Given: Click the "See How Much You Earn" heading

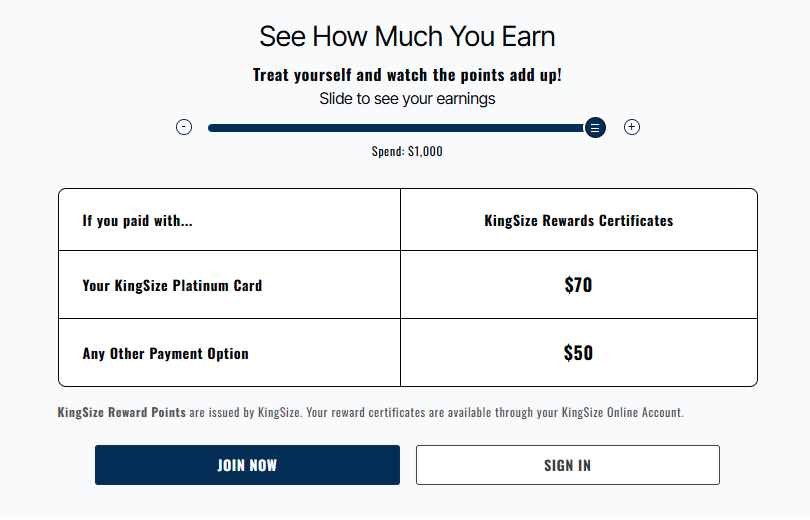Looking at the screenshot, I should pyautogui.click(x=407, y=37).
